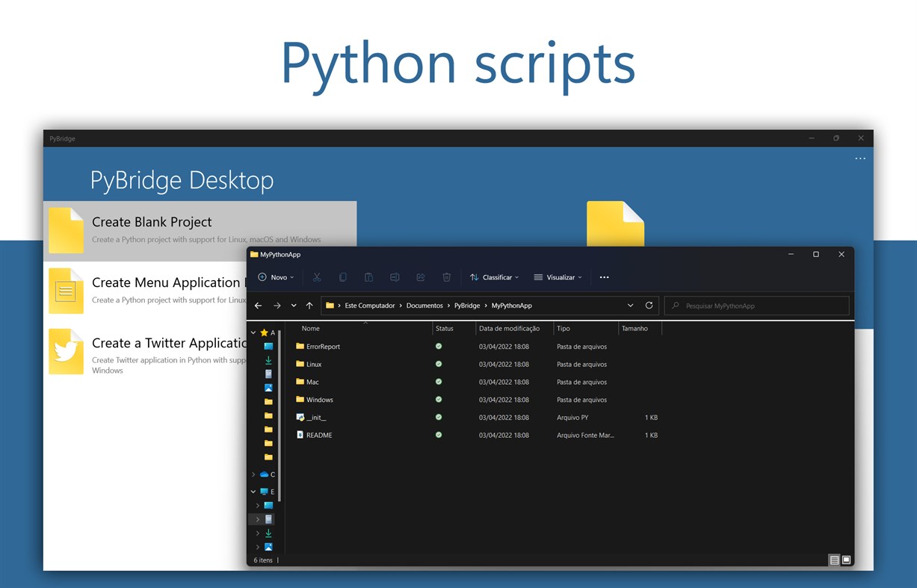The image size is (917, 588).
Task: Switch to details view in the status bar
Action: pyautogui.click(x=834, y=560)
